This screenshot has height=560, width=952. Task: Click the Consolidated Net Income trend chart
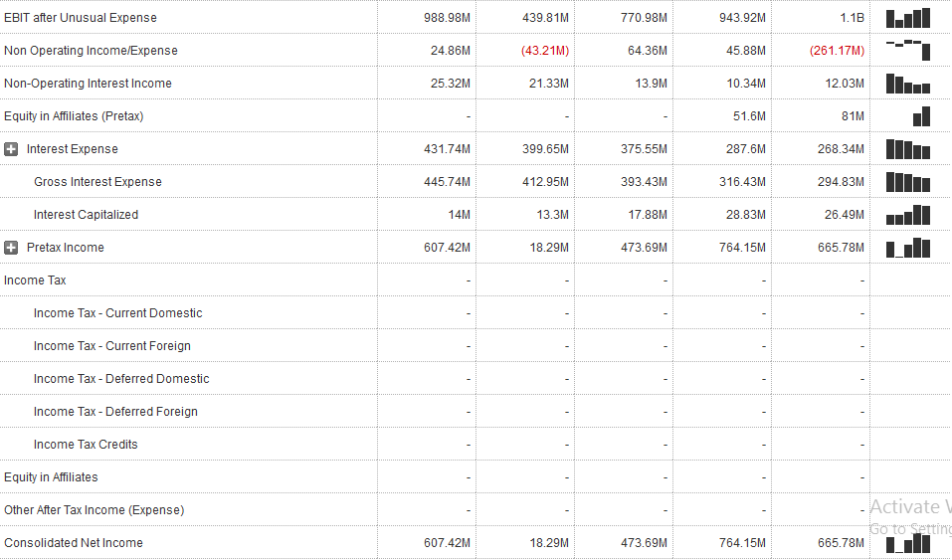point(907,543)
